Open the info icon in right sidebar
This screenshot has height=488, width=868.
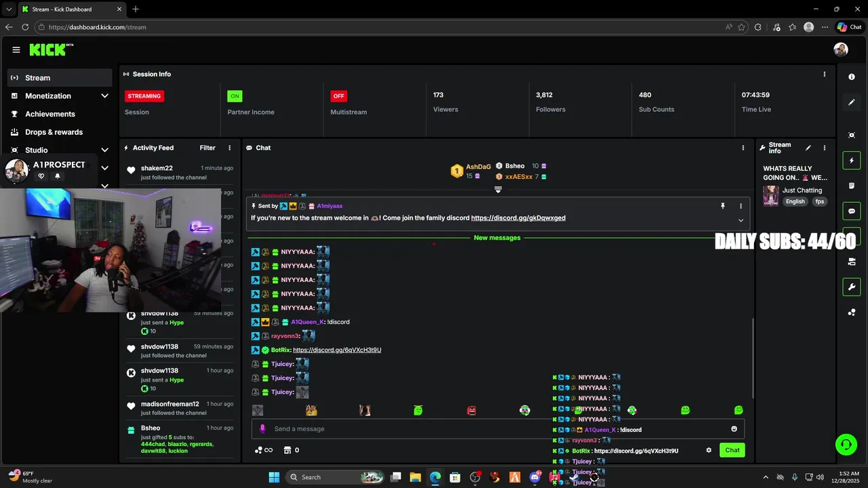click(852, 77)
